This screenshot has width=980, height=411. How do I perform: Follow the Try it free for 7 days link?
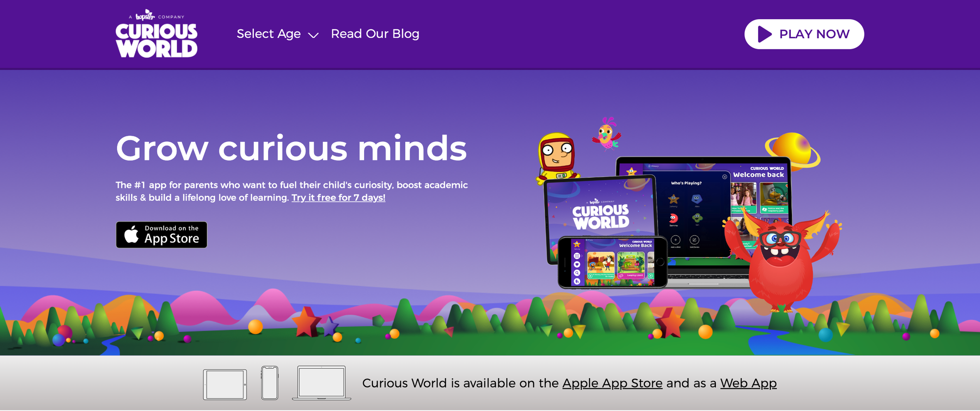coord(339,198)
